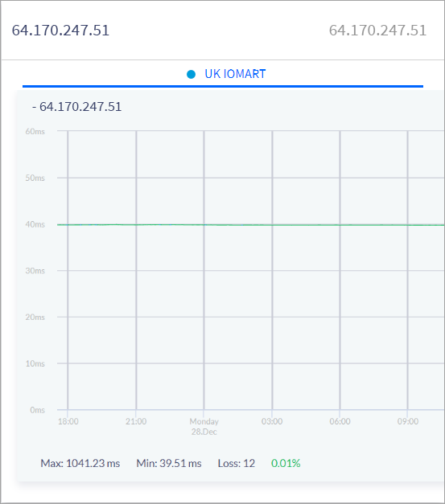This screenshot has width=445, height=504.
Task: Click the green 0.01% loss percentage
Action: [286, 463]
